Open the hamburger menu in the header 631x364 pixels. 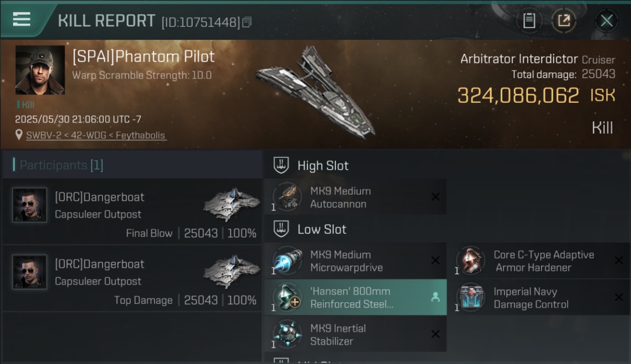[22, 19]
